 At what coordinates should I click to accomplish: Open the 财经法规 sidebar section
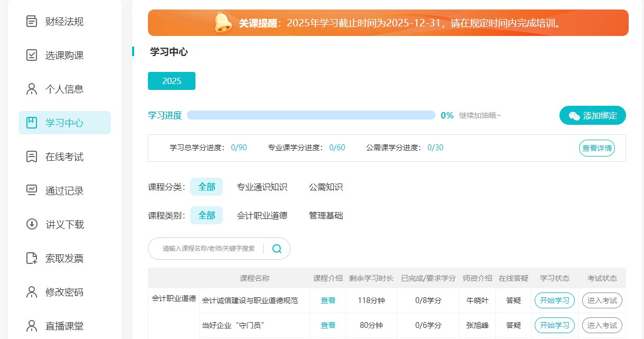[31, 21]
